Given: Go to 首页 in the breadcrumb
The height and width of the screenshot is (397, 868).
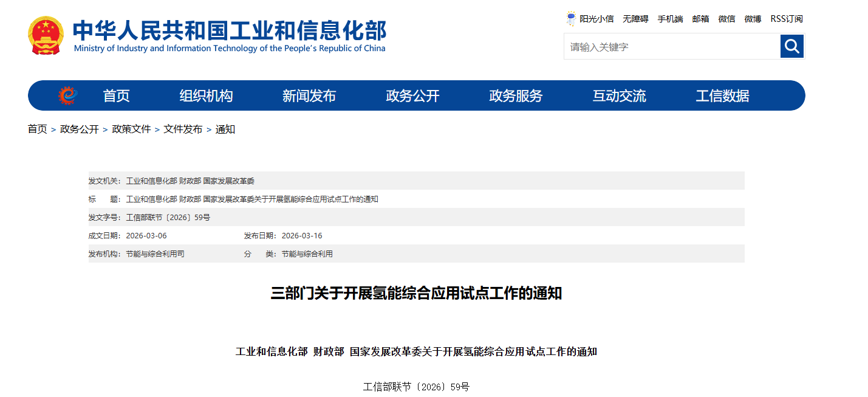Looking at the screenshot, I should [37, 129].
